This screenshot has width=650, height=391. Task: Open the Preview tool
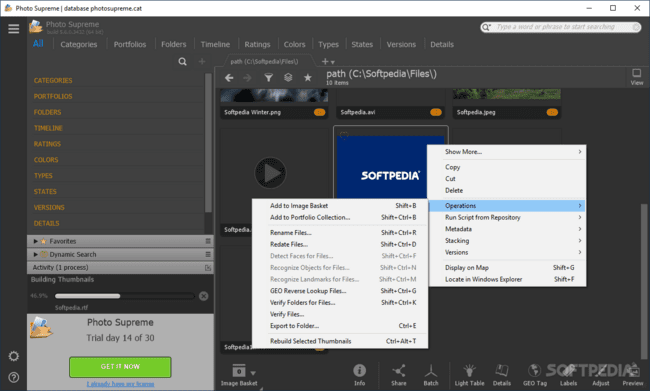(633, 375)
